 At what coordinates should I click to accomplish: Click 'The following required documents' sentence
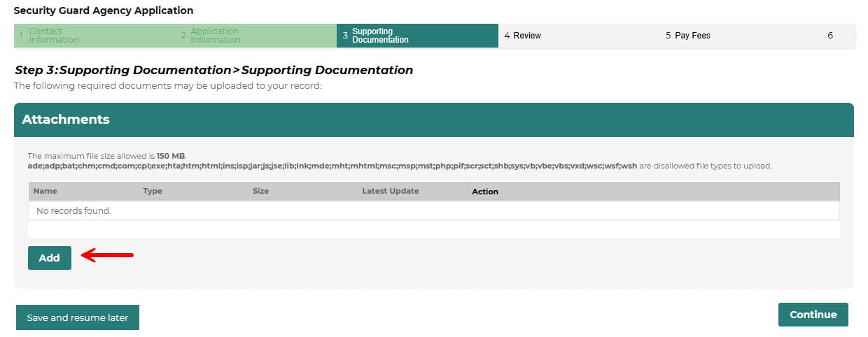[167, 86]
